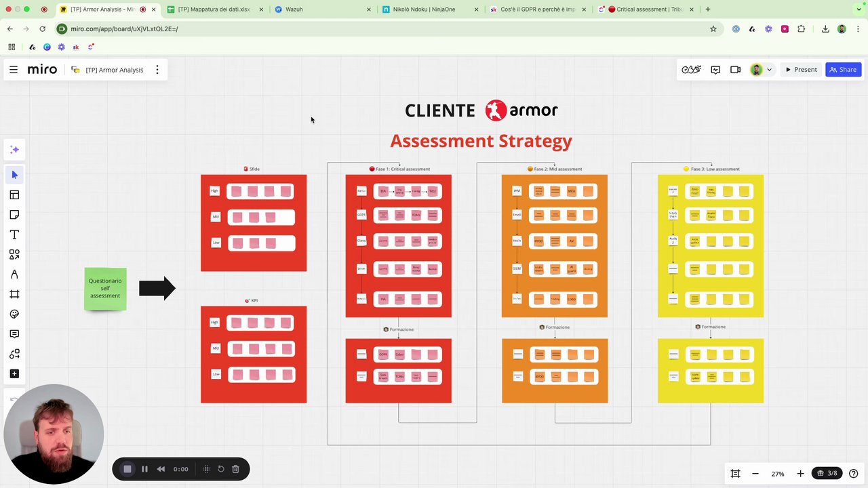The height and width of the screenshot is (488, 868).
Task: Select the Frame tool
Action: pyautogui.click(x=14, y=294)
